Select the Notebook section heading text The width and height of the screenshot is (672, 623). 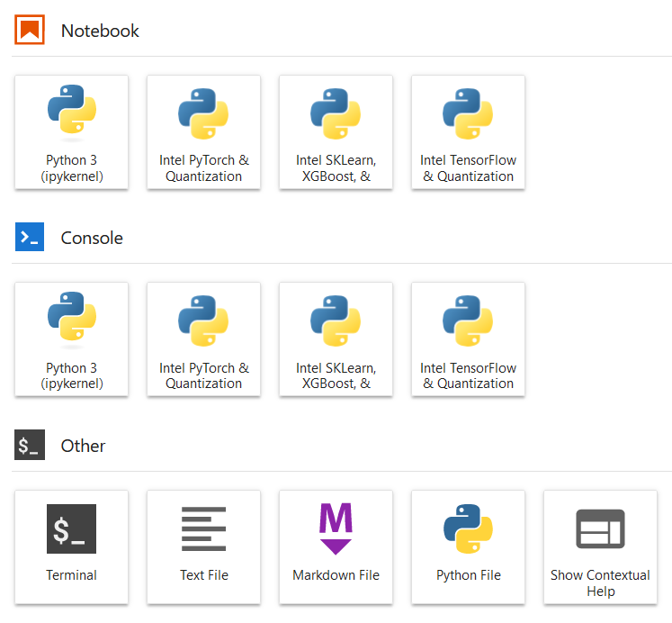[100, 31]
